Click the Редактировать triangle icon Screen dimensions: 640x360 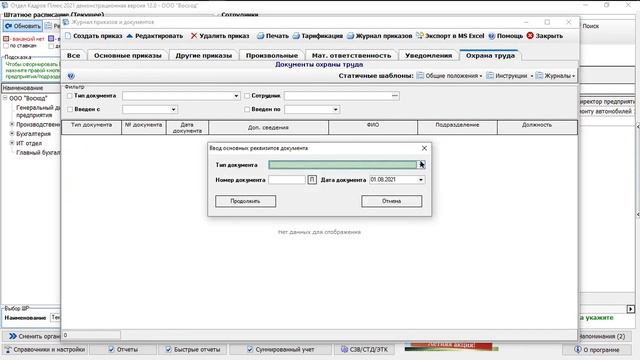(x=130, y=36)
